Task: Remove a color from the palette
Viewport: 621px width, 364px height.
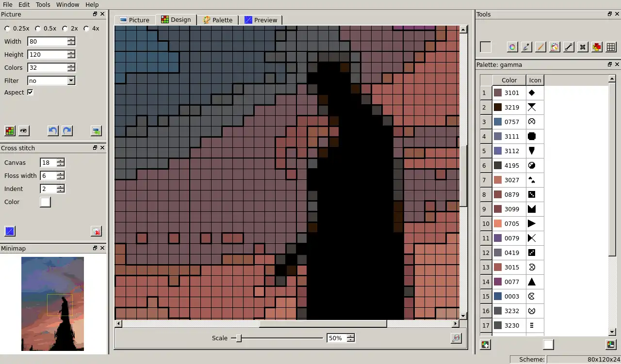Action: [x=611, y=345]
